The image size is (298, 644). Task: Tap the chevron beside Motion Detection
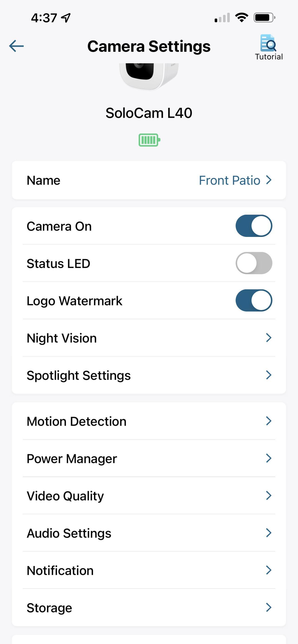[269, 421]
